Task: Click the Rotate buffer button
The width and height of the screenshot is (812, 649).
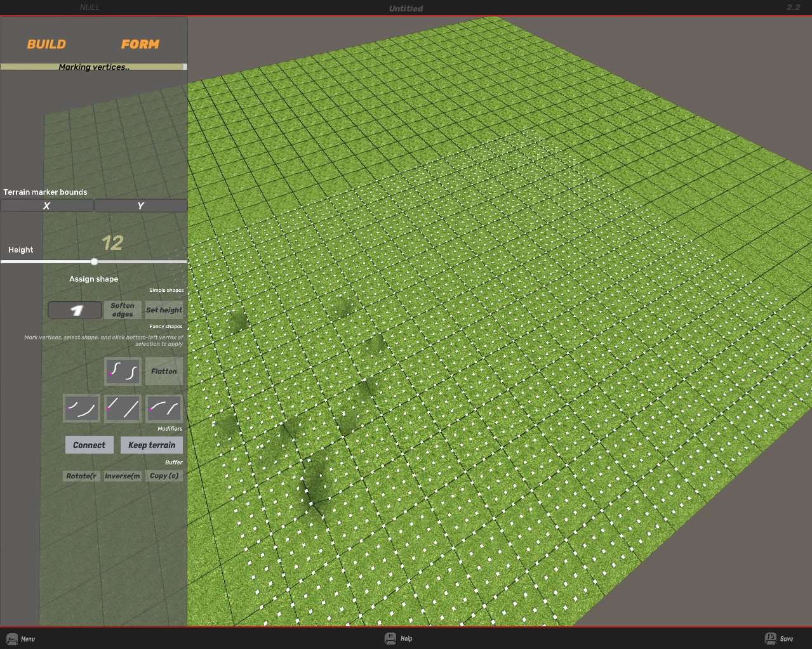Action: coord(81,476)
